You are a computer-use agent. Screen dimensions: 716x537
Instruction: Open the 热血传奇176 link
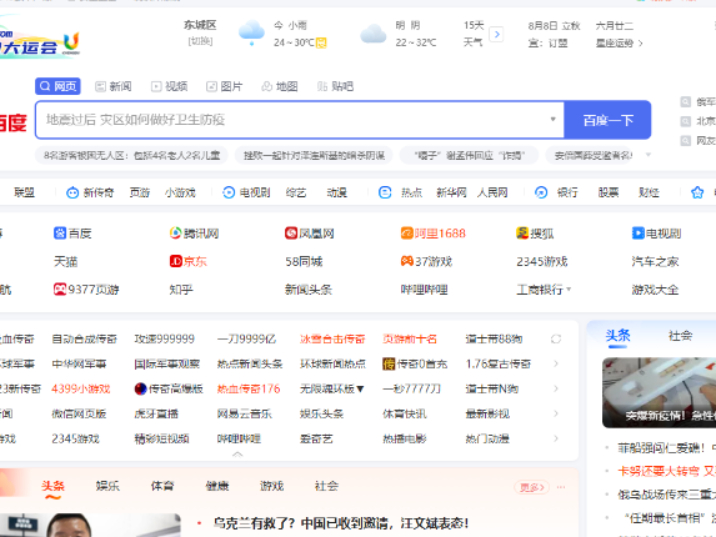pyautogui.click(x=248, y=389)
